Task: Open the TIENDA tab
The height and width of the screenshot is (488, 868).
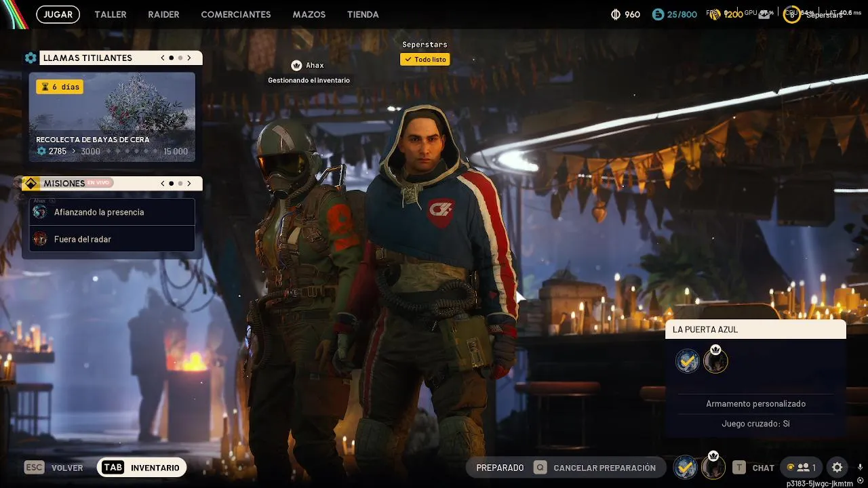Action: [363, 14]
